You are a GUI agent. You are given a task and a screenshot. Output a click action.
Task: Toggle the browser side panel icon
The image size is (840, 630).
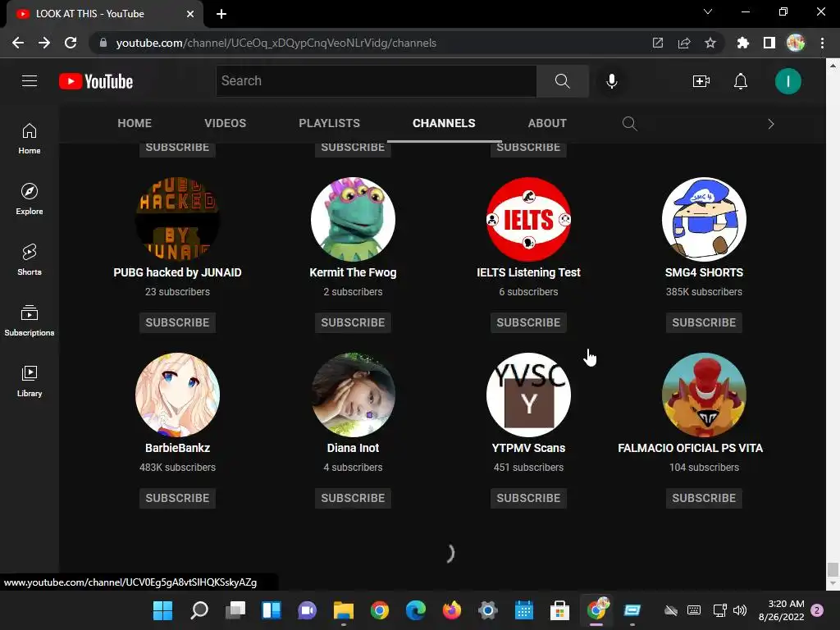click(769, 43)
